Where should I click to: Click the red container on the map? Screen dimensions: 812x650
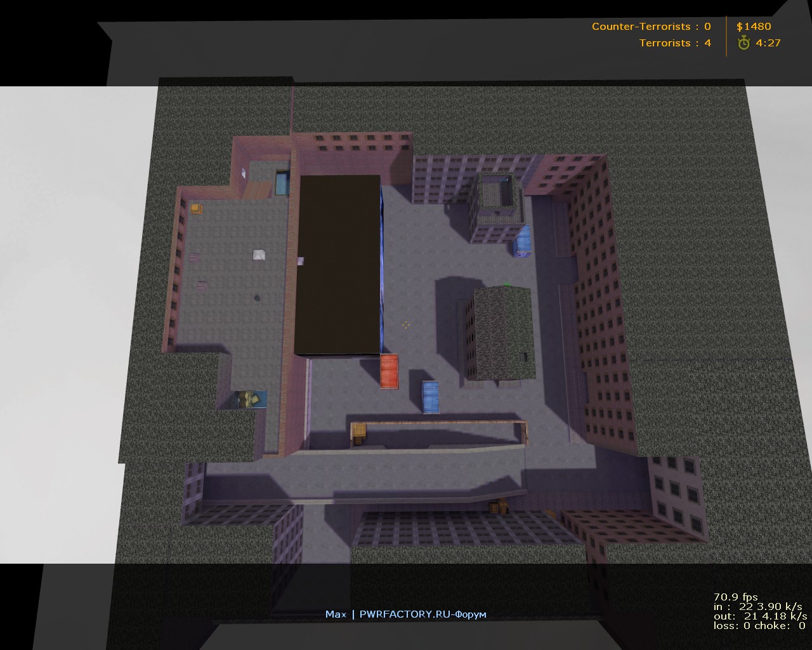pos(389,371)
